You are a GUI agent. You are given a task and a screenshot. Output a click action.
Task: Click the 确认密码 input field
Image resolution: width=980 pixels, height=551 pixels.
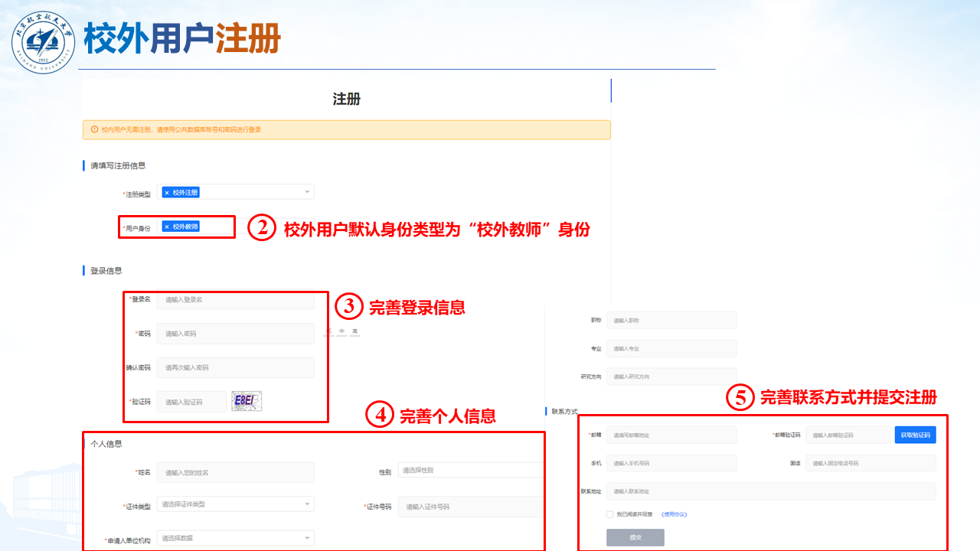(x=235, y=367)
